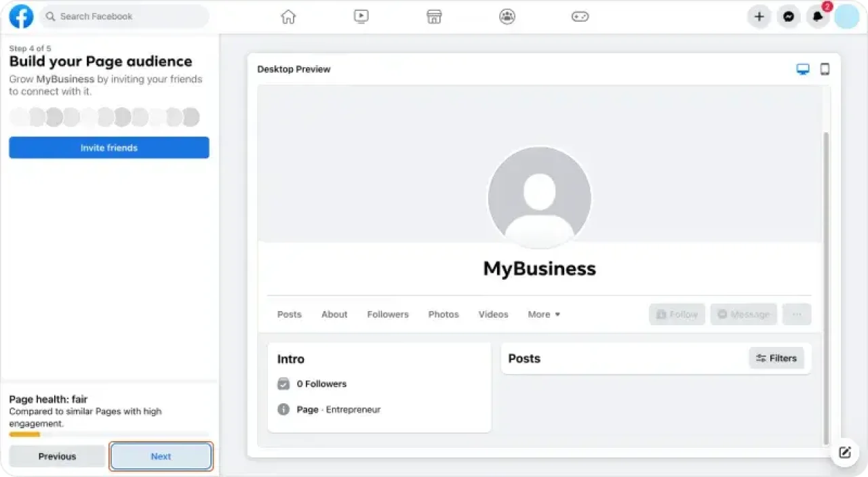The height and width of the screenshot is (477, 868).
Task: Open the compose pencil icon
Action: [844, 452]
